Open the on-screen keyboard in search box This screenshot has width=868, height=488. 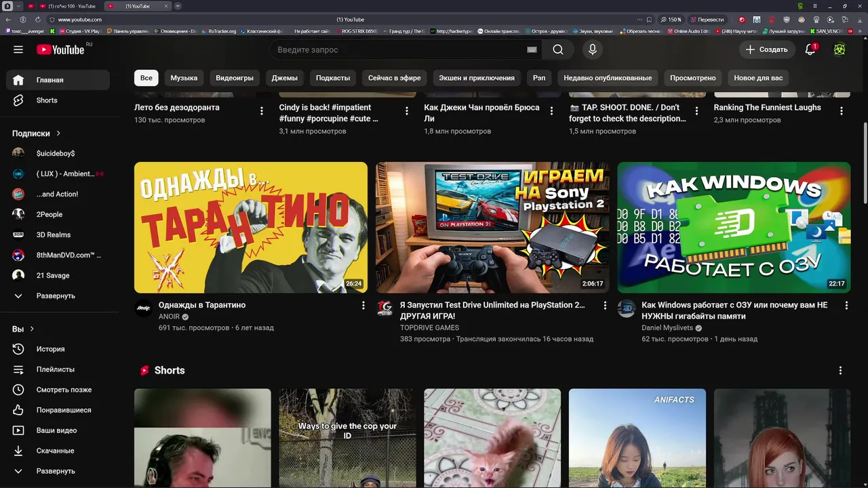[x=532, y=49]
